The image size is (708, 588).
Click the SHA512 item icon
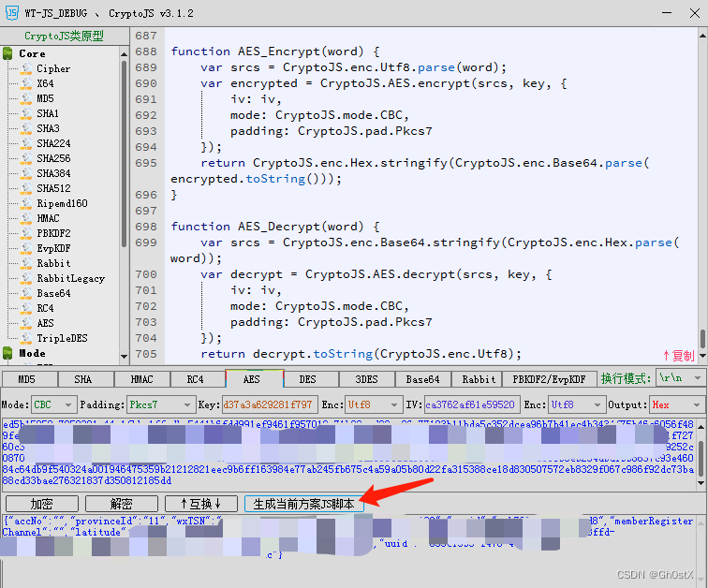tap(26, 188)
